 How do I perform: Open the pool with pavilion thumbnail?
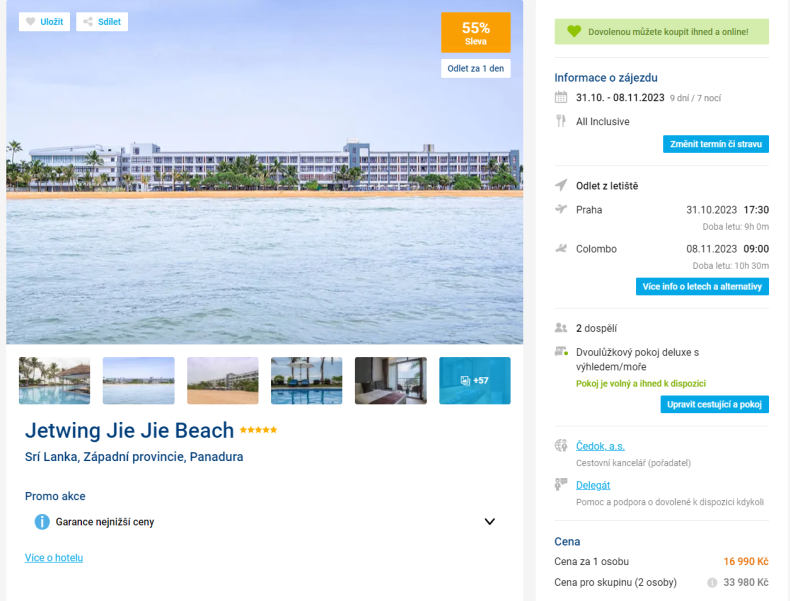click(54, 380)
